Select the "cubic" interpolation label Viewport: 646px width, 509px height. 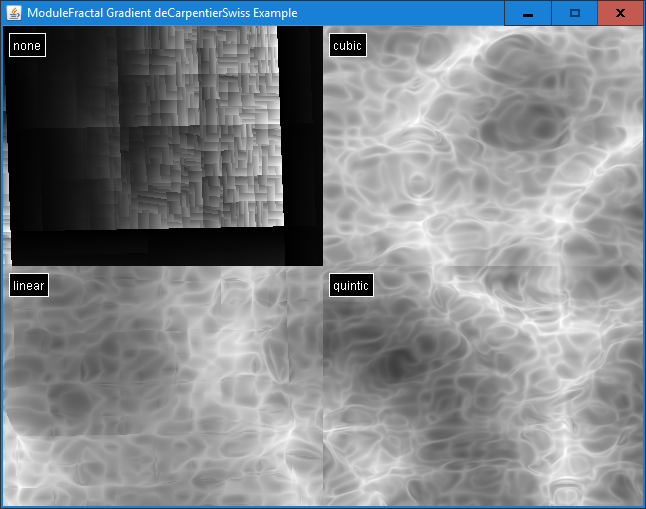(347, 45)
